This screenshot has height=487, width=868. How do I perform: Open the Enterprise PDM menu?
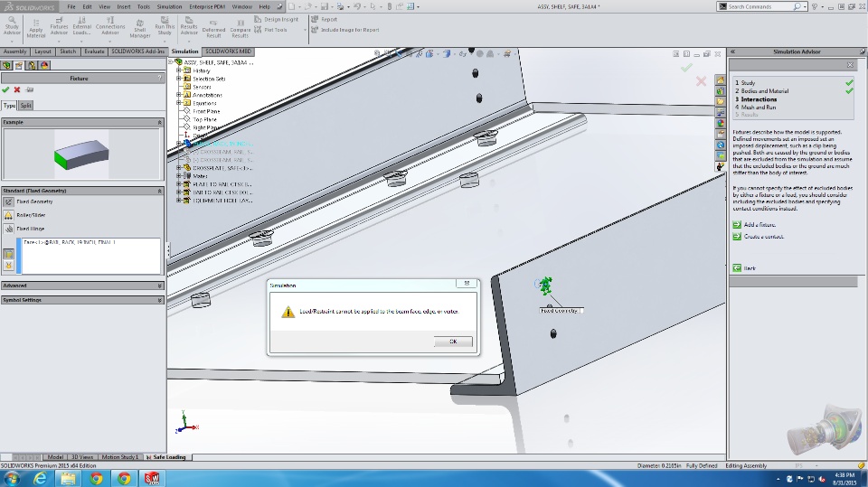tap(207, 6)
